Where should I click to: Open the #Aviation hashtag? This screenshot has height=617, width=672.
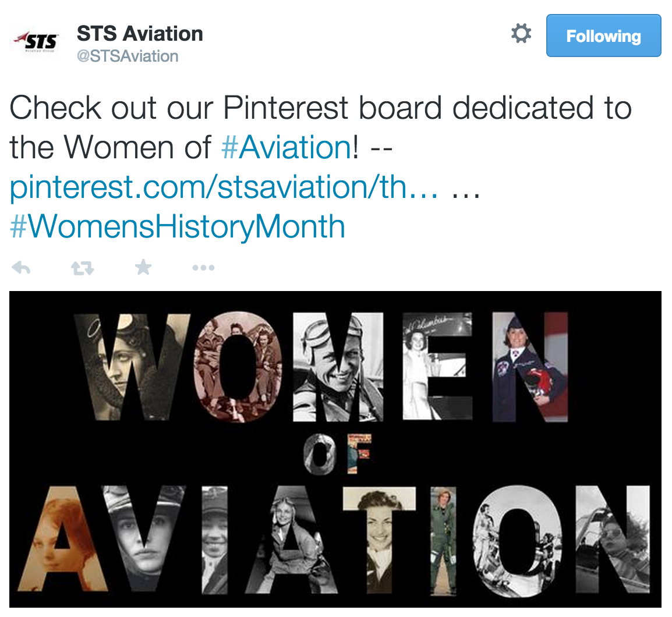click(287, 147)
